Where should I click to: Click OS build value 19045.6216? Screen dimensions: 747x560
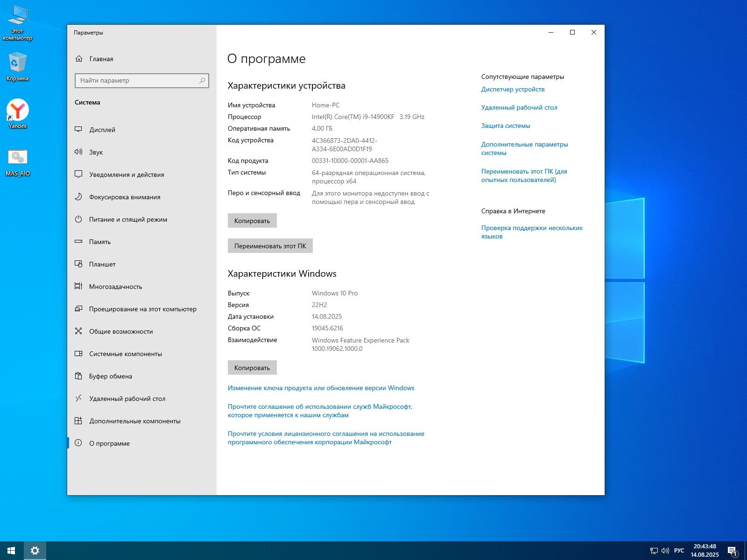[x=327, y=328]
